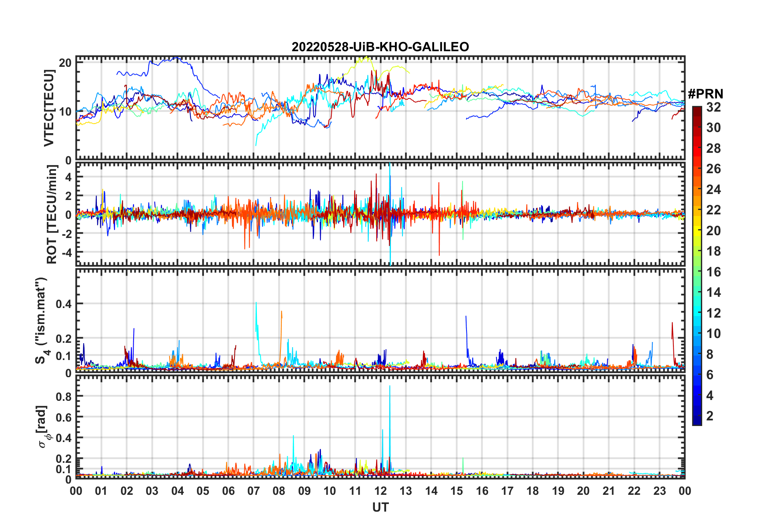761x532 pixels.
Task: Click x-axis hour tick 03
Action: [x=152, y=491]
